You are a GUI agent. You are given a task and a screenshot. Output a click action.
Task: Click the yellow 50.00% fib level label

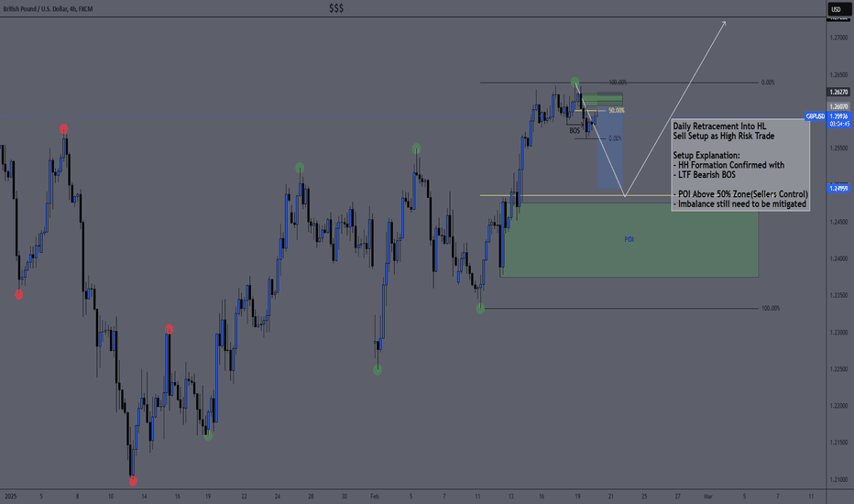[616, 111]
